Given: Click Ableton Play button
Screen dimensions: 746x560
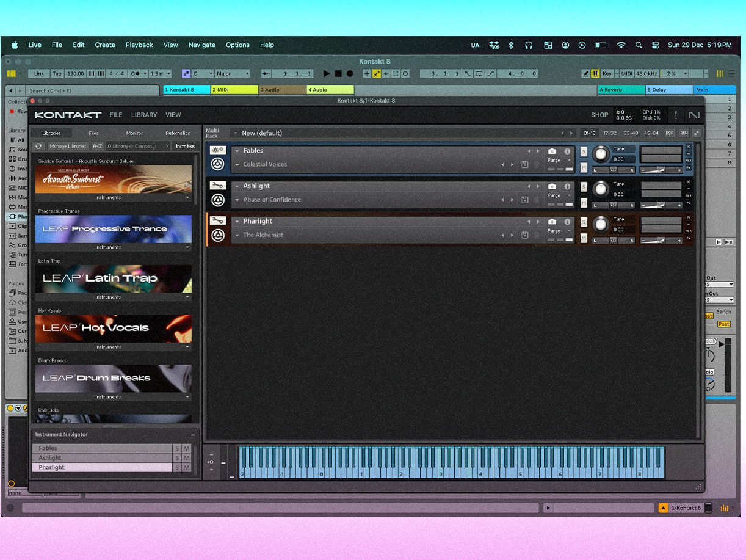Looking at the screenshot, I should coord(326,73).
